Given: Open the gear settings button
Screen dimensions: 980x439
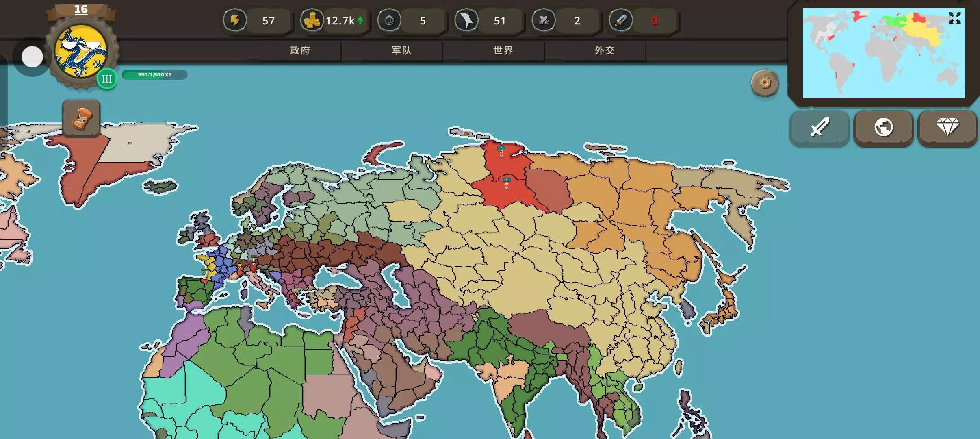Looking at the screenshot, I should point(765,83).
